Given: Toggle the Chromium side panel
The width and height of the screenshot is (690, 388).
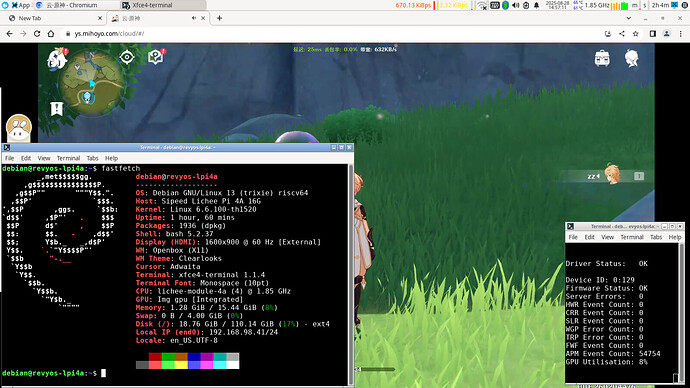Looking at the screenshot, I should point(653,33).
